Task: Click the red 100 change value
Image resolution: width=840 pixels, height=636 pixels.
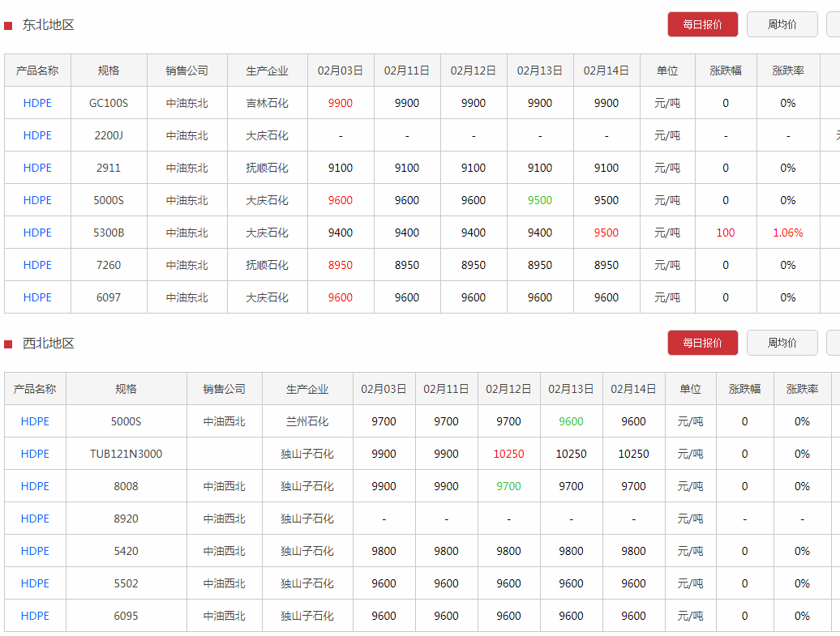Action: (x=726, y=233)
